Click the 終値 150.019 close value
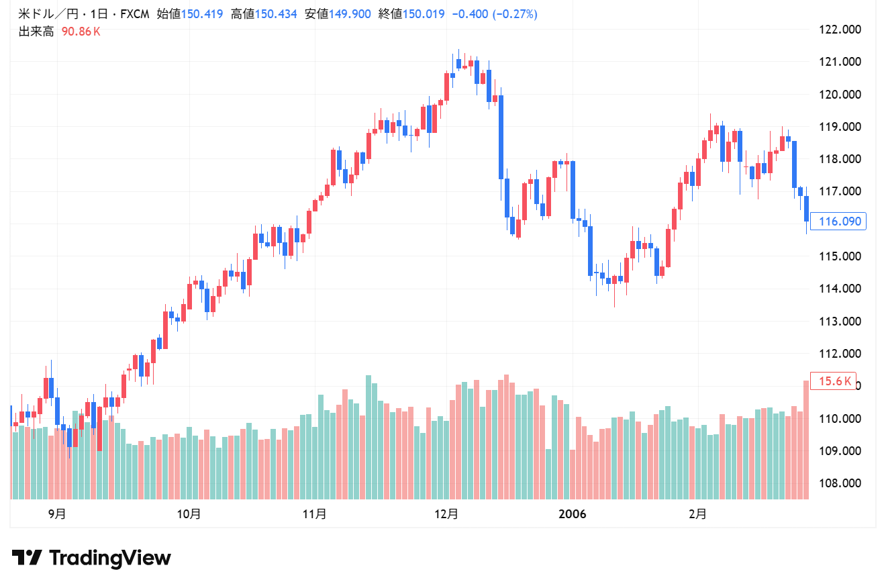Viewport: 886px width, 588px height. (411, 14)
